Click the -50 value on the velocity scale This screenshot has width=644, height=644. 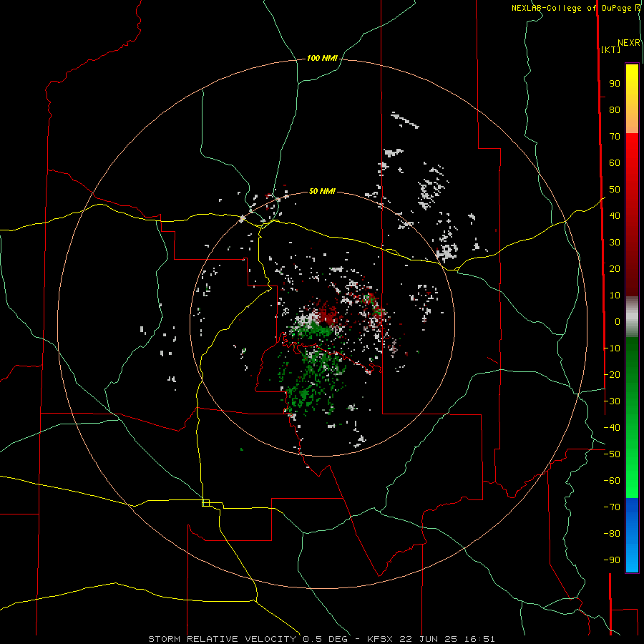612,454
